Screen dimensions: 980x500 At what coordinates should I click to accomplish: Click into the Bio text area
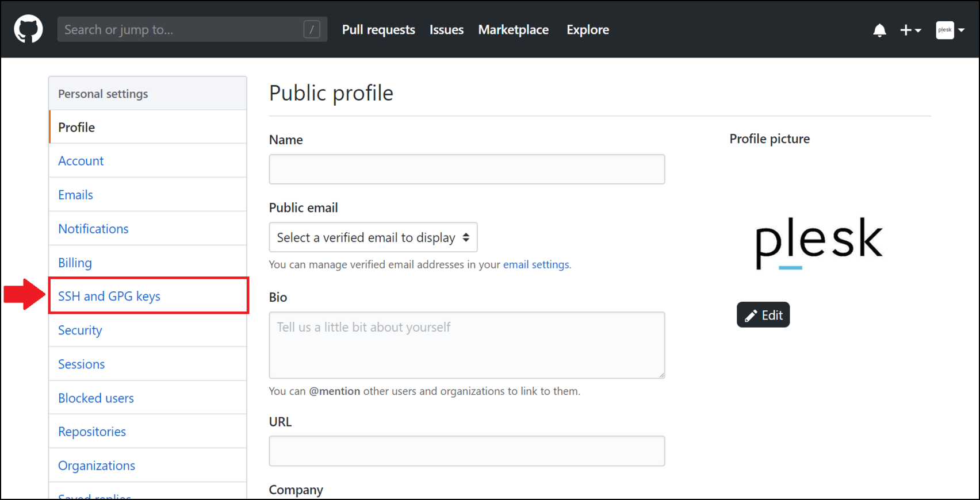(467, 345)
